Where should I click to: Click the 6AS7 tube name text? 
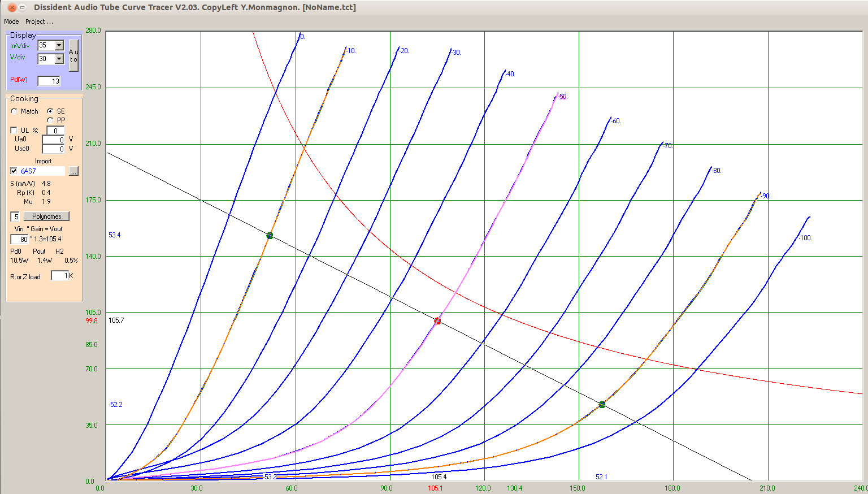[x=28, y=171]
